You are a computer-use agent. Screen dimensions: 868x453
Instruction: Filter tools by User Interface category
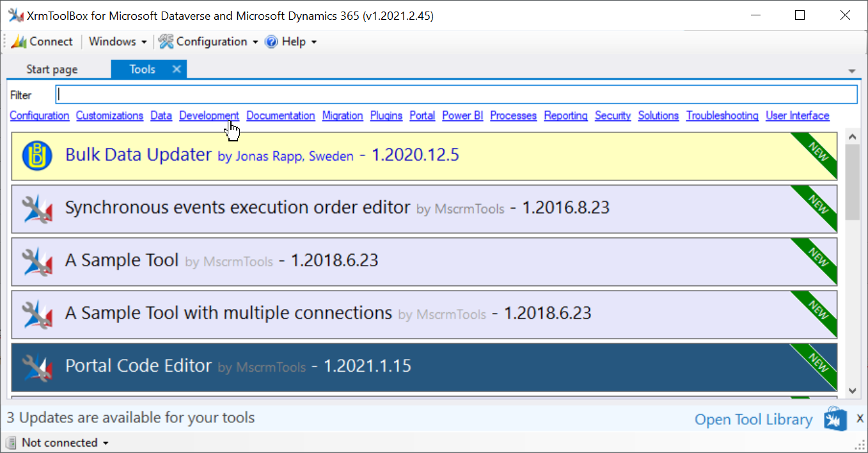click(x=798, y=116)
